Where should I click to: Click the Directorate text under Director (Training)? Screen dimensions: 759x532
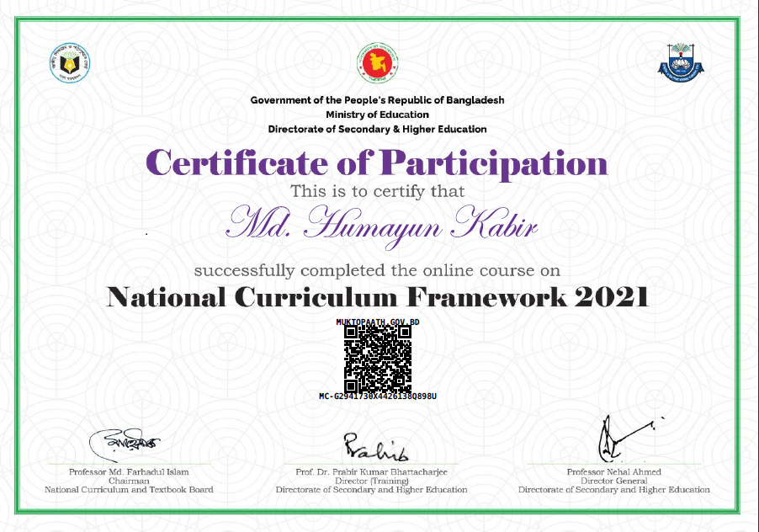(x=371, y=489)
